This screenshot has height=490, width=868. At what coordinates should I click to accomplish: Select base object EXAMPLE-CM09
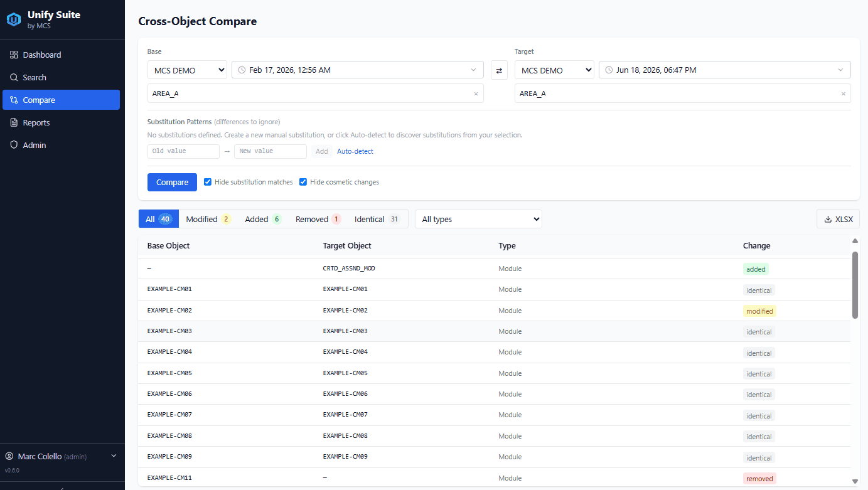pyautogui.click(x=169, y=457)
